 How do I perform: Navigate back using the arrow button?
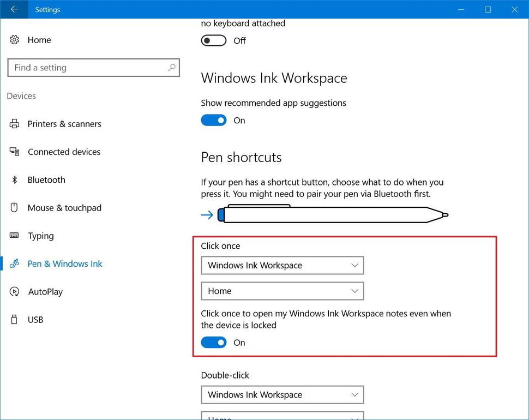click(x=14, y=9)
